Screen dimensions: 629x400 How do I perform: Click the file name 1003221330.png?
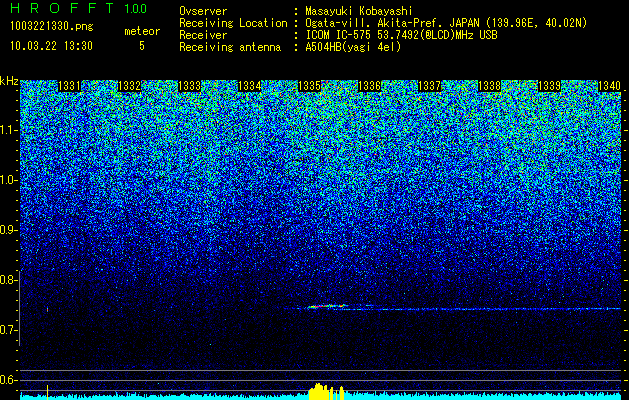coord(52,27)
